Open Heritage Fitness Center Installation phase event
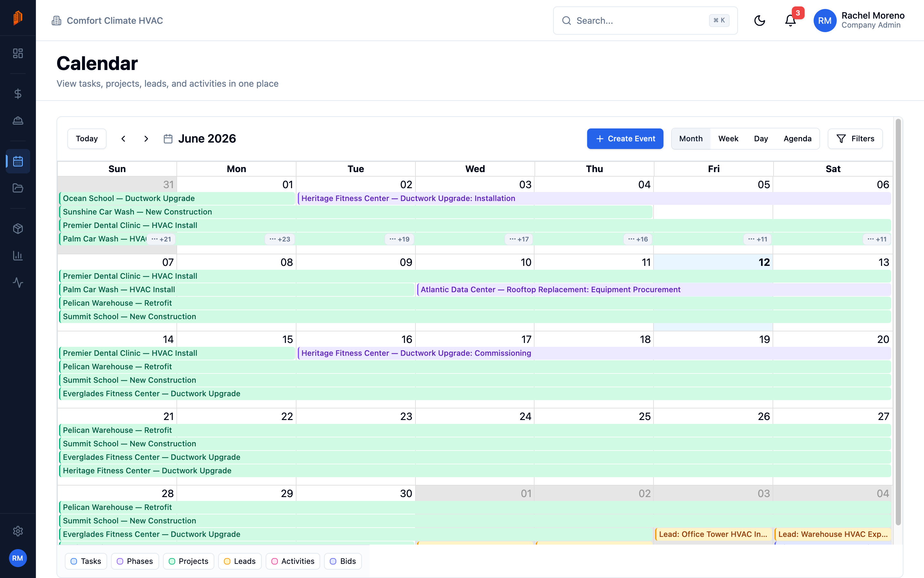 click(594, 198)
